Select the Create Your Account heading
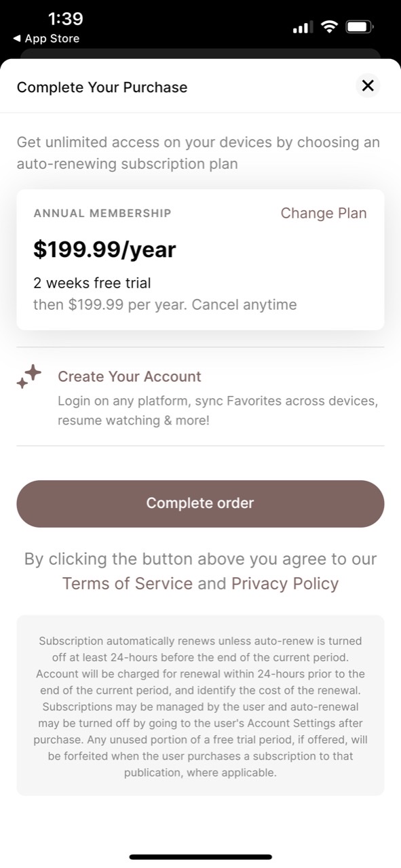Image resolution: width=401 pixels, height=868 pixels. coord(130,376)
